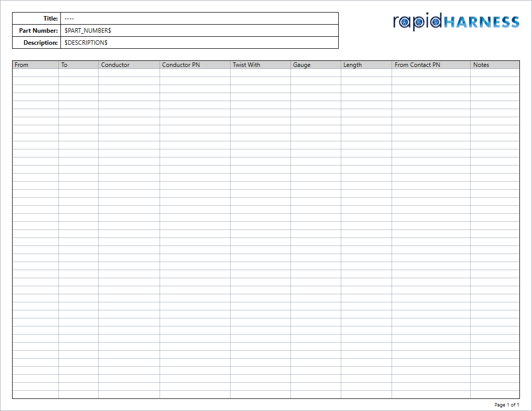Click the Length column header
The image size is (532, 411).
[x=366, y=65]
